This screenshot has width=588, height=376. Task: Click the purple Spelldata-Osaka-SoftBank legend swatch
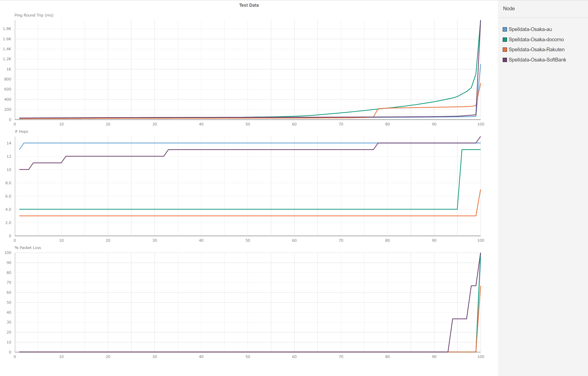[505, 60]
